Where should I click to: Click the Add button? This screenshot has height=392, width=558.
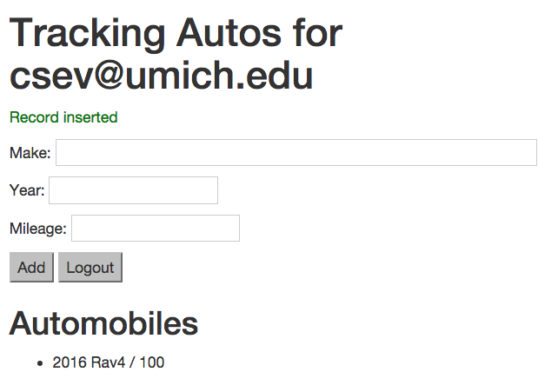(x=31, y=268)
